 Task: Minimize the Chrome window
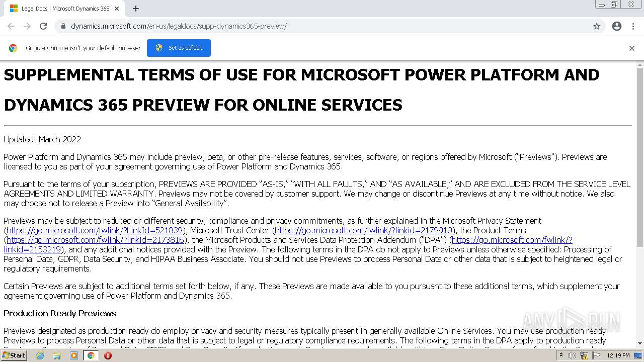coord(602,5)
